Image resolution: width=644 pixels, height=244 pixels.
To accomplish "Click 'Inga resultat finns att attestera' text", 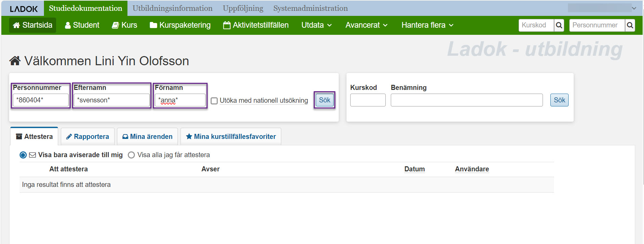I will (x=66, y=185).
